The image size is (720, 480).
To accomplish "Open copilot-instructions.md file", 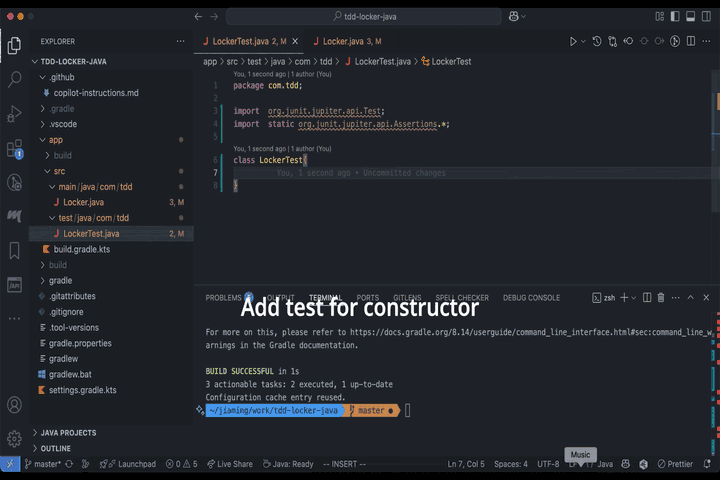I will [x=96, y=93].
